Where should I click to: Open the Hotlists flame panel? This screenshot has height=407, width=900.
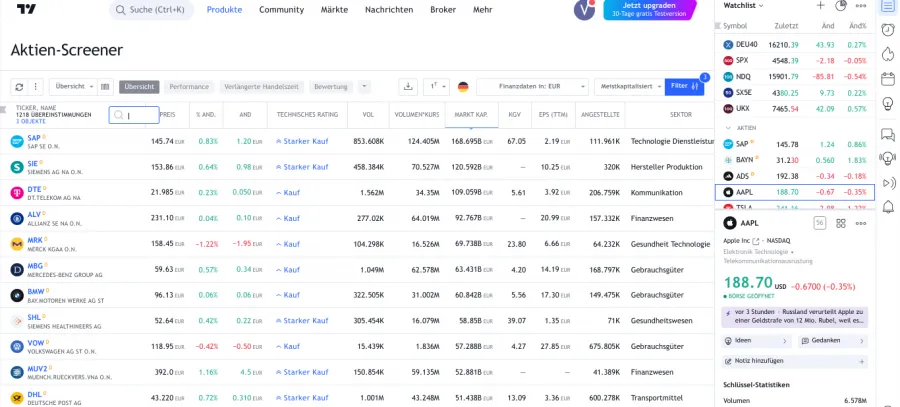(x=888, y=54)
